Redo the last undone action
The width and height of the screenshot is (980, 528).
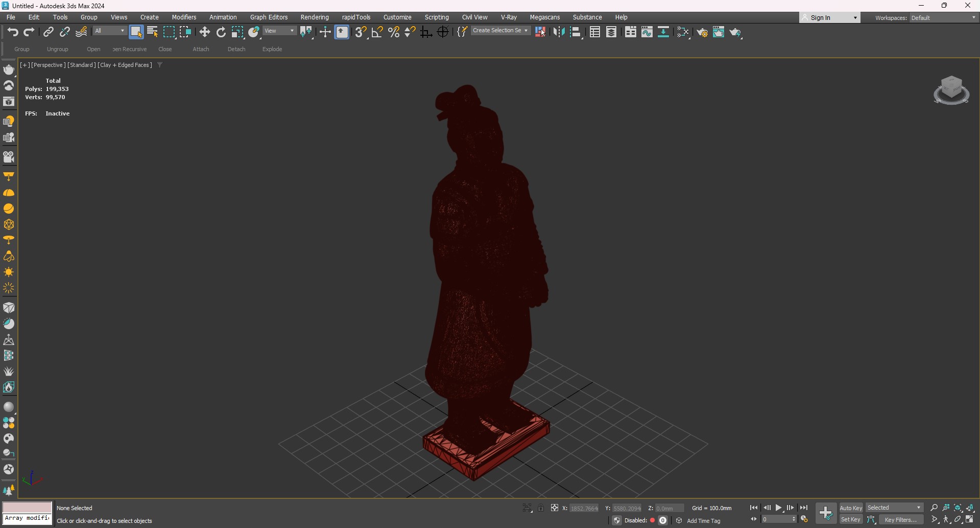29,32
